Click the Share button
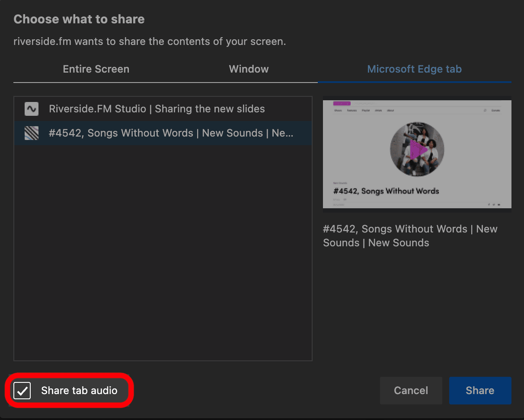This screenshot has width=524, height=420. 480,391
